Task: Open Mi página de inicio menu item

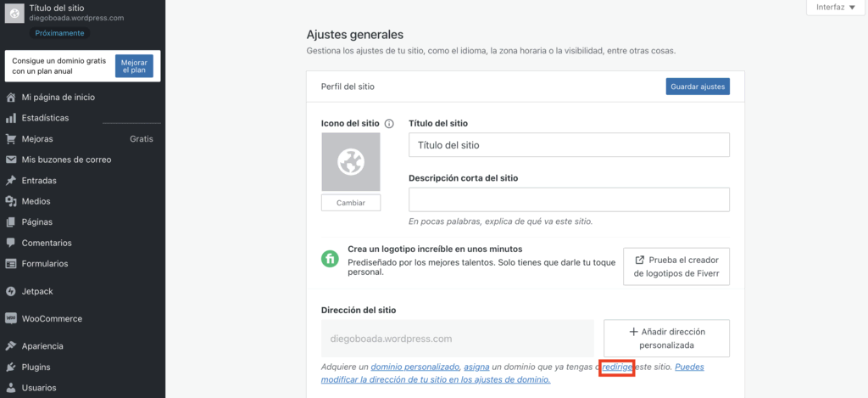Action: (58, 98)
